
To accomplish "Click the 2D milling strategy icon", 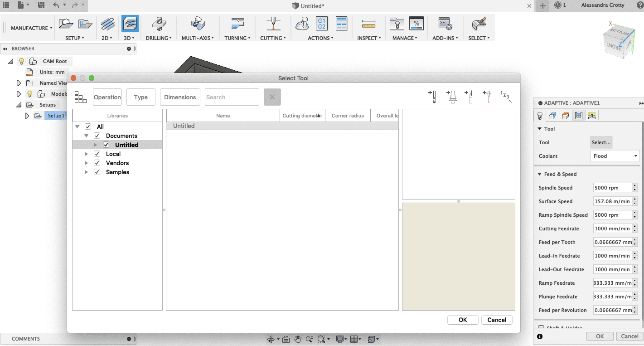I will coord(107,24).
